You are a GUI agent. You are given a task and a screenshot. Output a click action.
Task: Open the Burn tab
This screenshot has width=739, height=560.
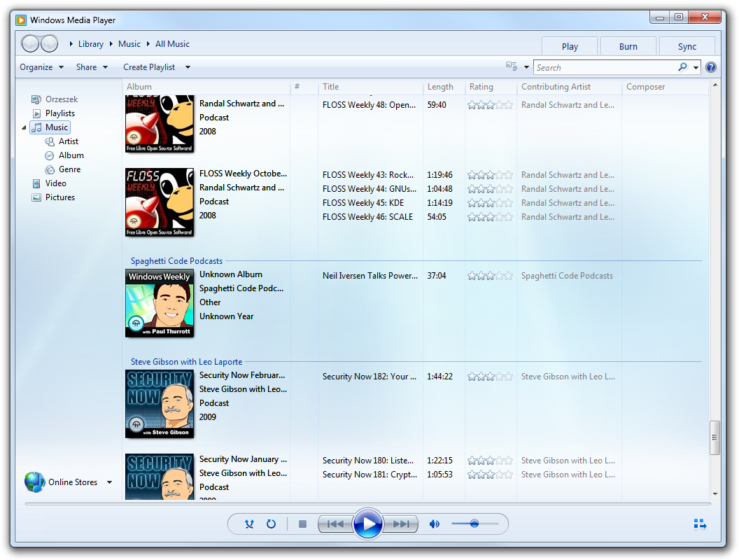[628, 46]
